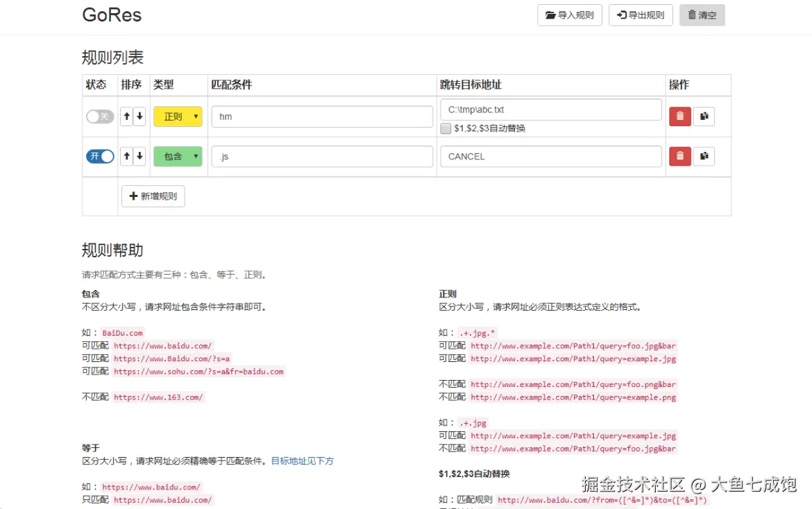812x509 pixels.
Task: Click the $1,$2,$3自动替换 help heading
Action: [x=474, y=474]
